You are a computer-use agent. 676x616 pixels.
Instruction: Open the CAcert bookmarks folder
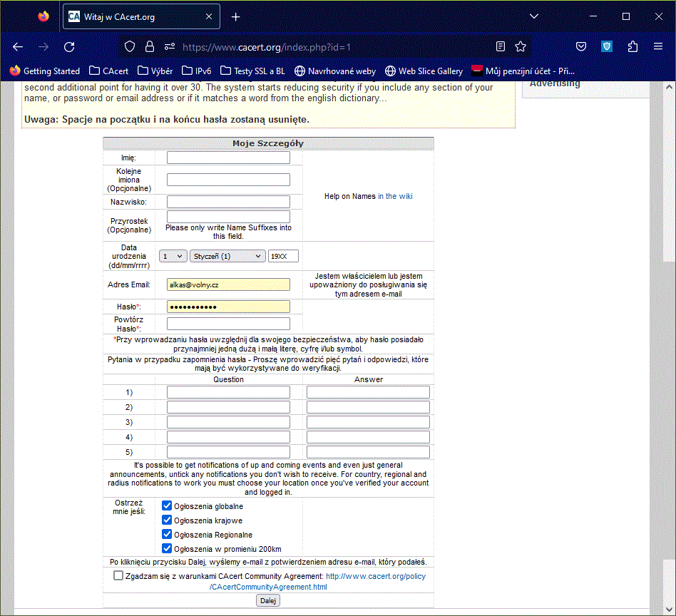click(x=108, y=71)
